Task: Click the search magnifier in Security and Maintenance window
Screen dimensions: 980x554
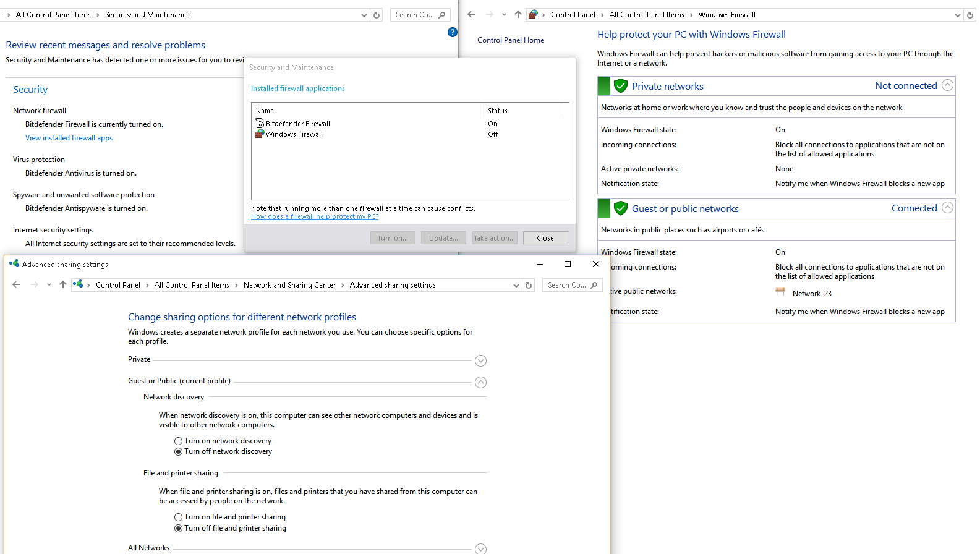Action: point(442,15)
